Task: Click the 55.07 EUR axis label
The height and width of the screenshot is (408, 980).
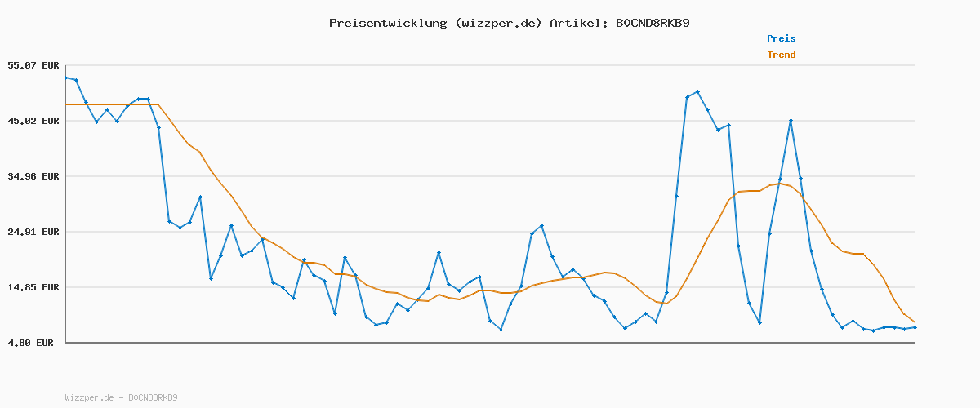Action: [x=33, y=65]
